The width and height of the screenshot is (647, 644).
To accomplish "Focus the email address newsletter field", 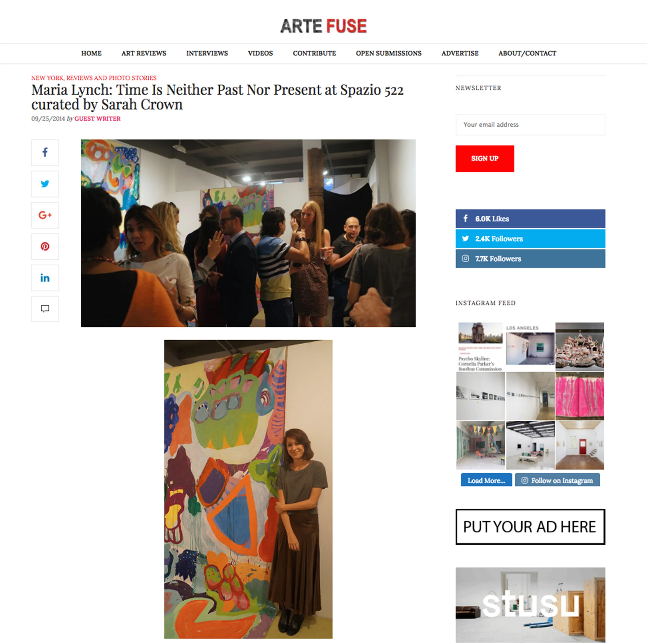I will point(530,125).
